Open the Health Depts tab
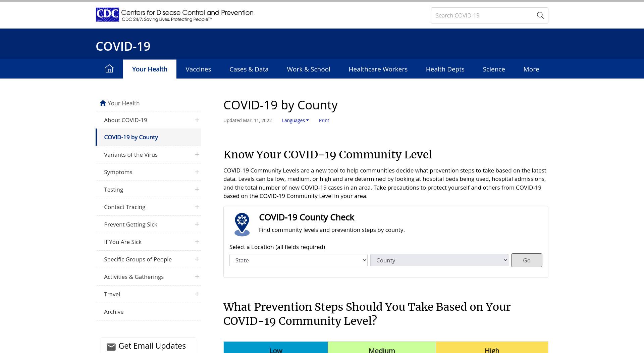Image resolution: width=644 pixels, height=353 pixels. [445, 69]
